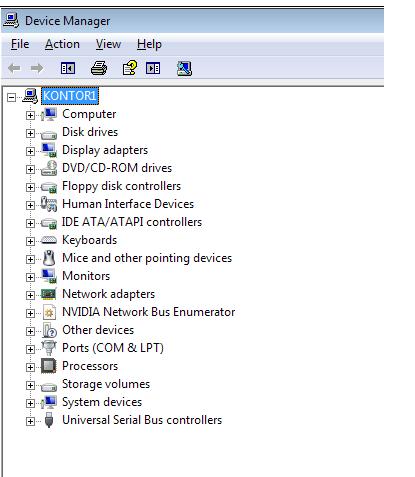The image size is (415, 477).
Task: Collapse the KONTOR1 root node
Action: (x=11, y=97)
